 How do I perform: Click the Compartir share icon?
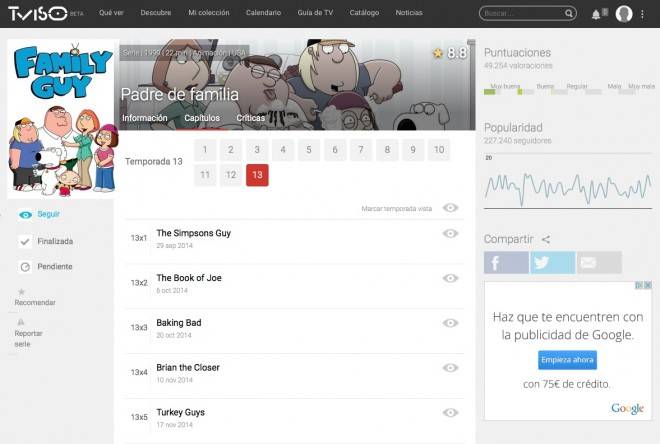pyautogui.click(x=546, y=239)
